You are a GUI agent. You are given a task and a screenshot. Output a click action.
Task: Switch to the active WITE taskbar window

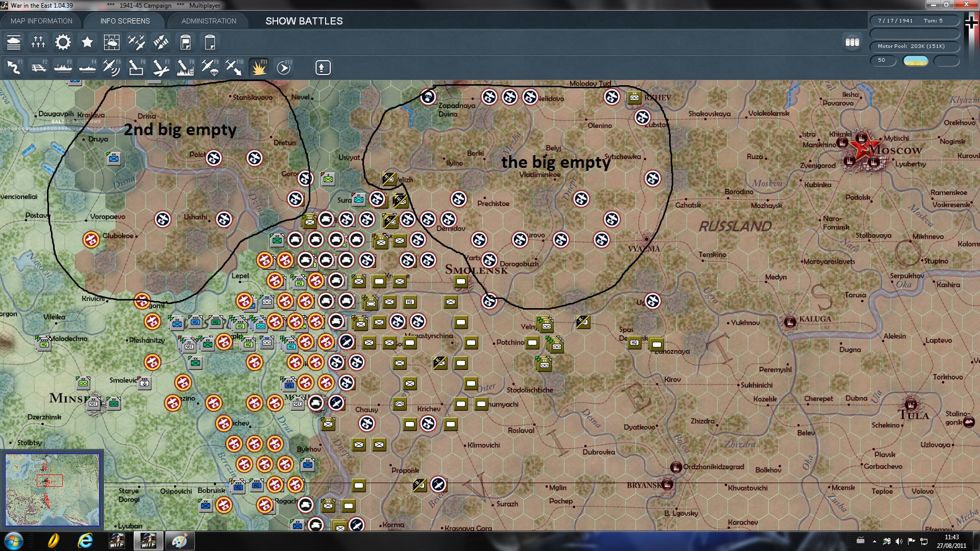pyautogui.click(x=148, y=541)
